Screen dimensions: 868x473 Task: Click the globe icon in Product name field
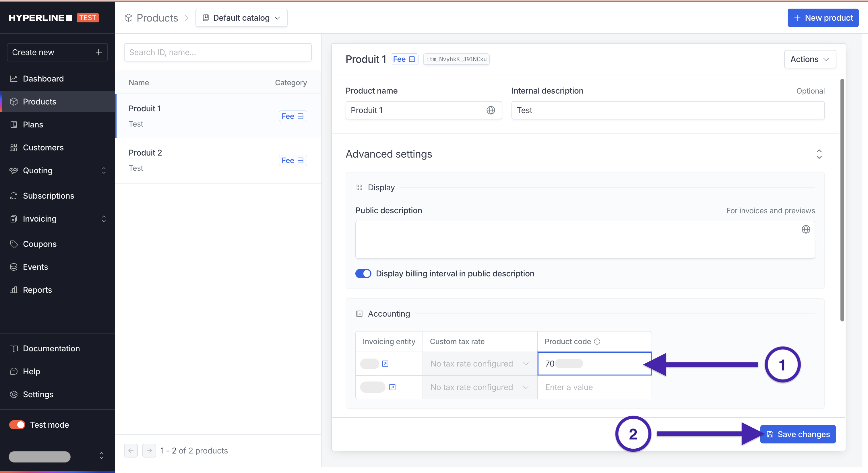(491, 110)
